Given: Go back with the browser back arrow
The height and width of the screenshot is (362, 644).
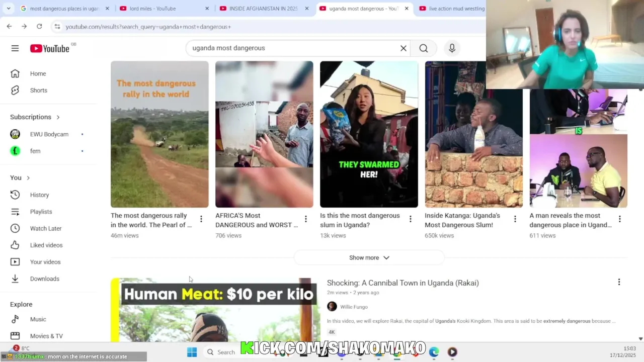Looking at the screenshot, I should [x=9, y=26].
